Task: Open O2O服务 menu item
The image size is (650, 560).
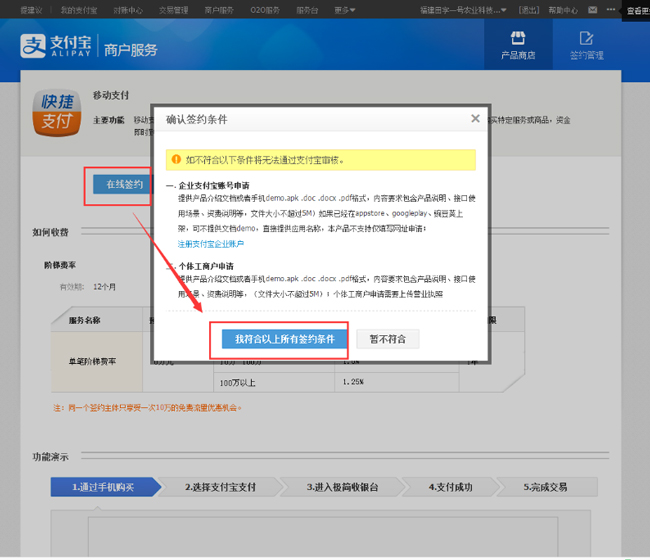Action: pos(265,10)
